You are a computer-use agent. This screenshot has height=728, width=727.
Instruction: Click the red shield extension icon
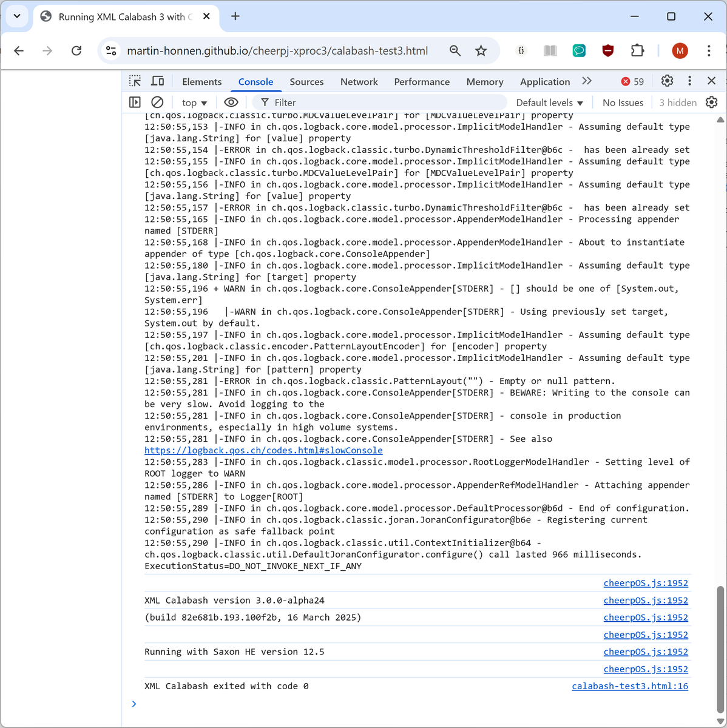[608, 51]
